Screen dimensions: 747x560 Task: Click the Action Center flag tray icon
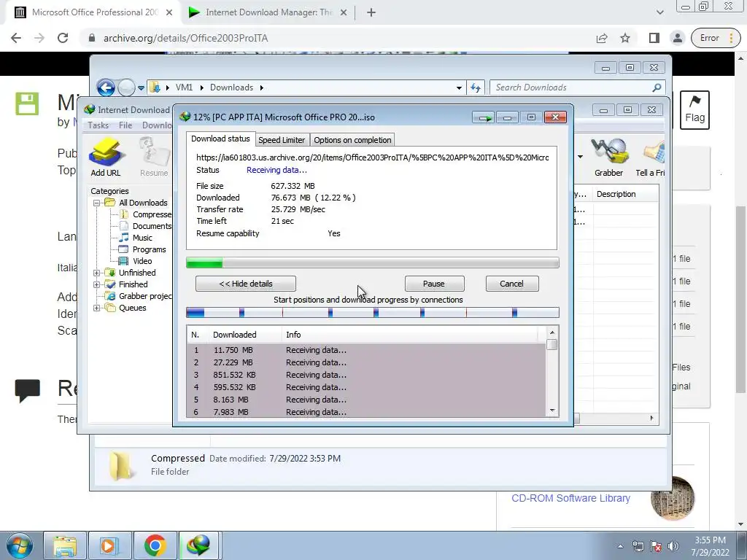pos(656,546)
